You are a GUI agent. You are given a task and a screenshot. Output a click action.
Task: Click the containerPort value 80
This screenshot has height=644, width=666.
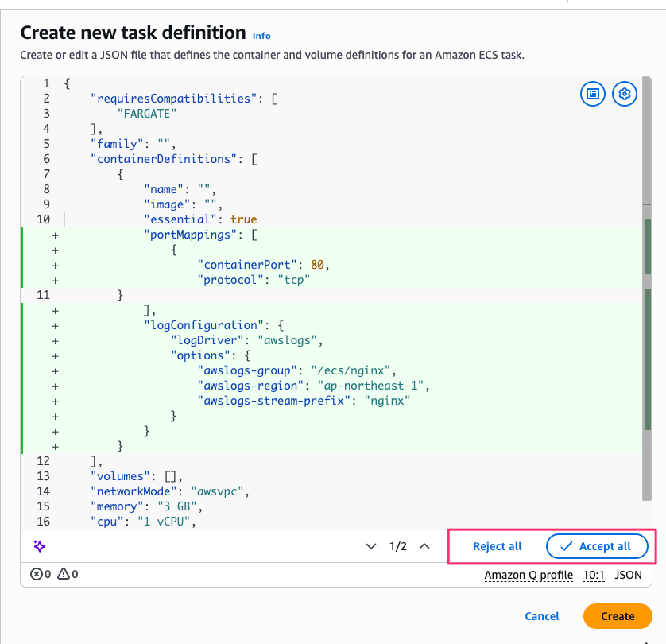pos(317,265)
